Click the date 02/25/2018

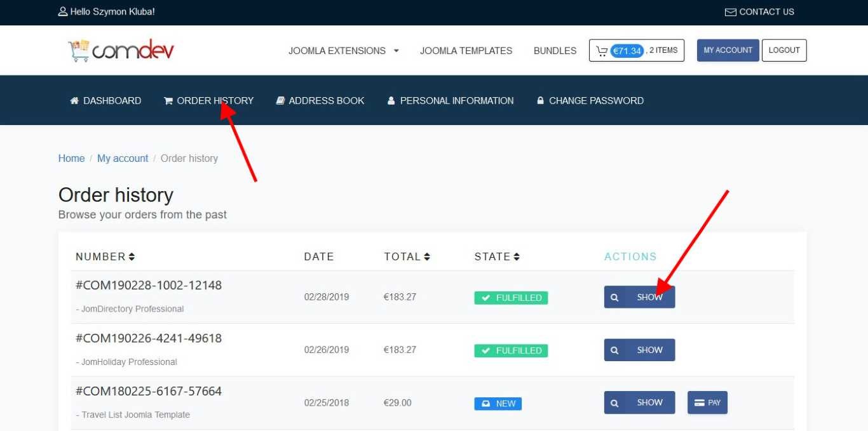327,402
